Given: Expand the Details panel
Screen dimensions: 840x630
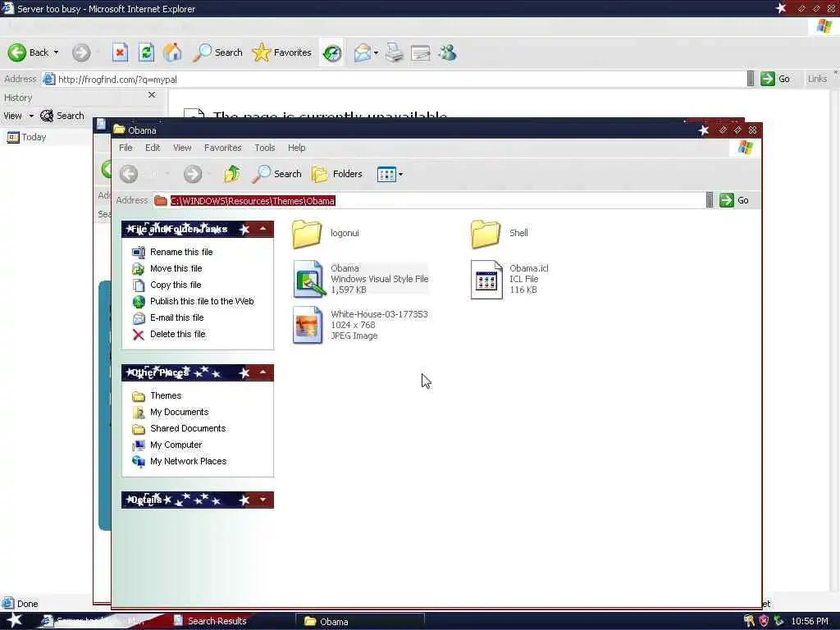Looking at the screenshot, I should [x=262, y=500].
